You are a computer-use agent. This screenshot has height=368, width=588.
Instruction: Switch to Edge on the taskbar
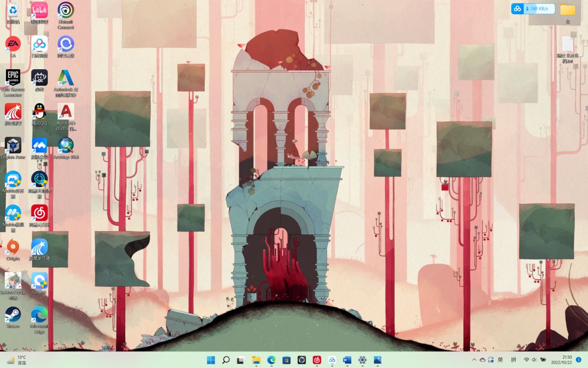click(271, 360)
